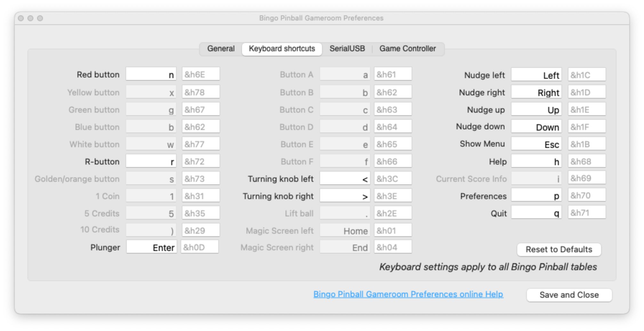Click the Golden/orange button hex field &h73
This screenshot has height=331, width=644.
pyautogui.click(x=201, y=178)
